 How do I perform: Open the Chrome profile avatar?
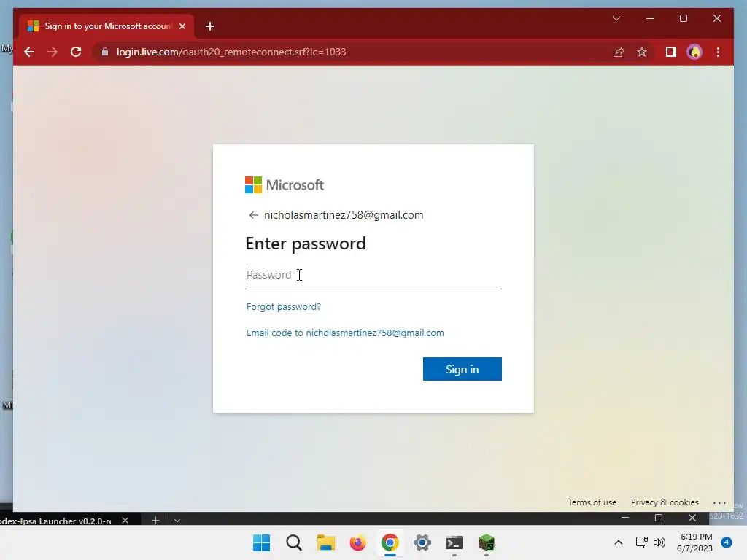pyautogui.click(x=694, y=52)
